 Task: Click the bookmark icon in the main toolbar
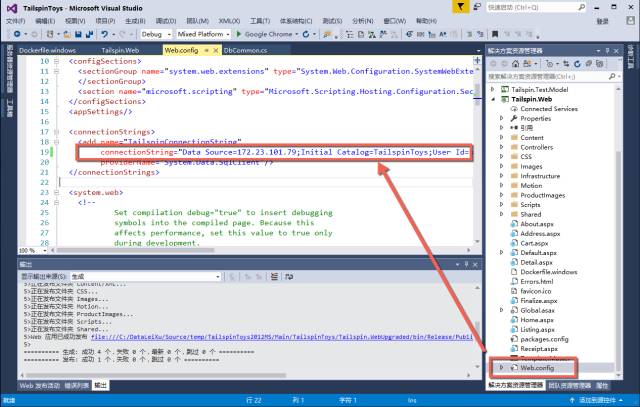495,34
